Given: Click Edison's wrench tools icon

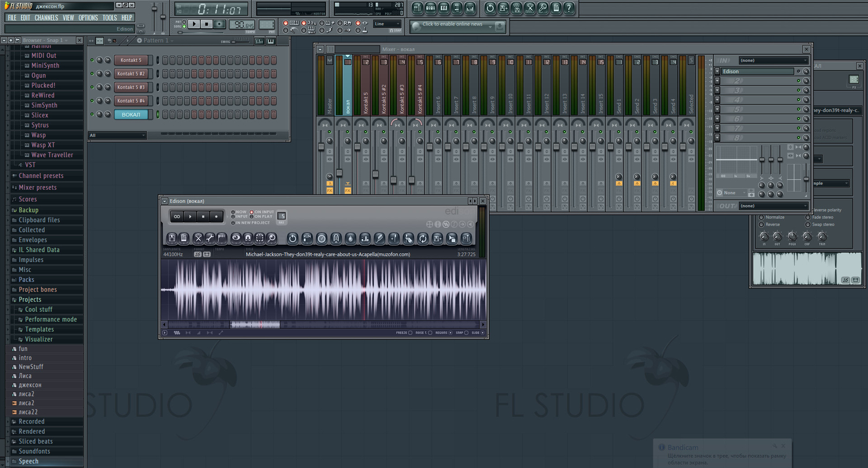Looking at the screenshot, I should pyautogui.click(x=210, y=238).
